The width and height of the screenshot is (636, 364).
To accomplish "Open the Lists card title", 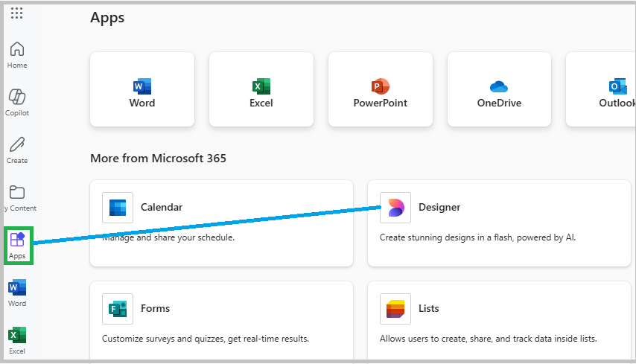I will tap(429, 308).
